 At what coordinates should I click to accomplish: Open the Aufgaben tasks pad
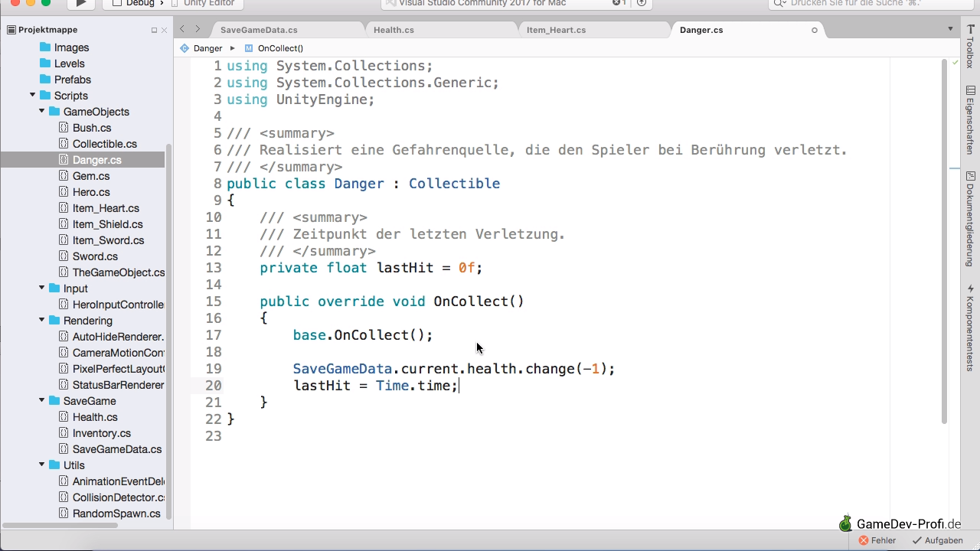pyautogui.click(x=937, y=540)
